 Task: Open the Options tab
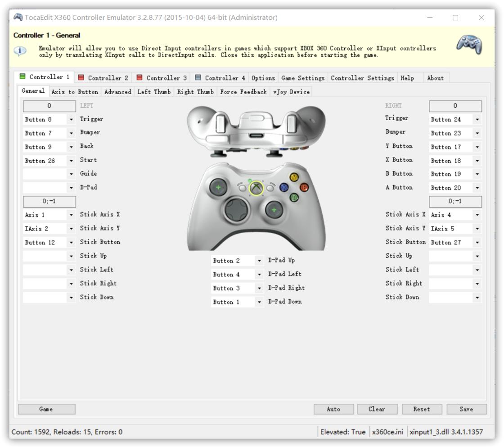(x=263, y=78)
